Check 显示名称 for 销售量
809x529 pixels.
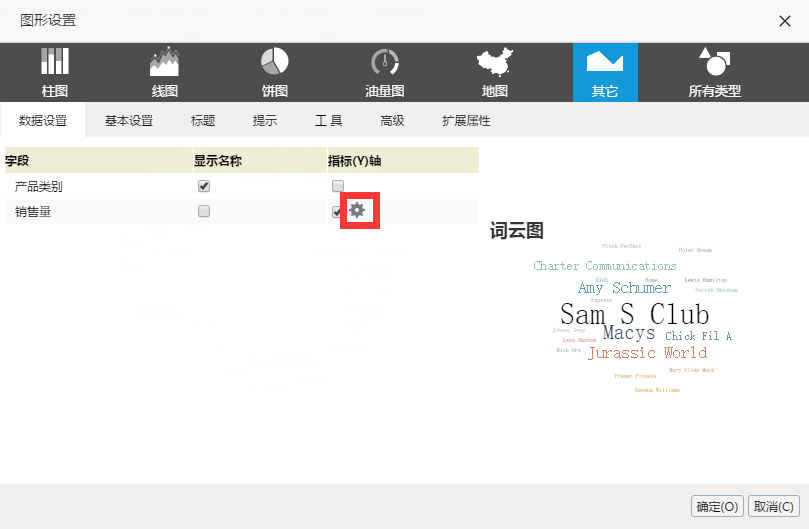click(204, 211)
